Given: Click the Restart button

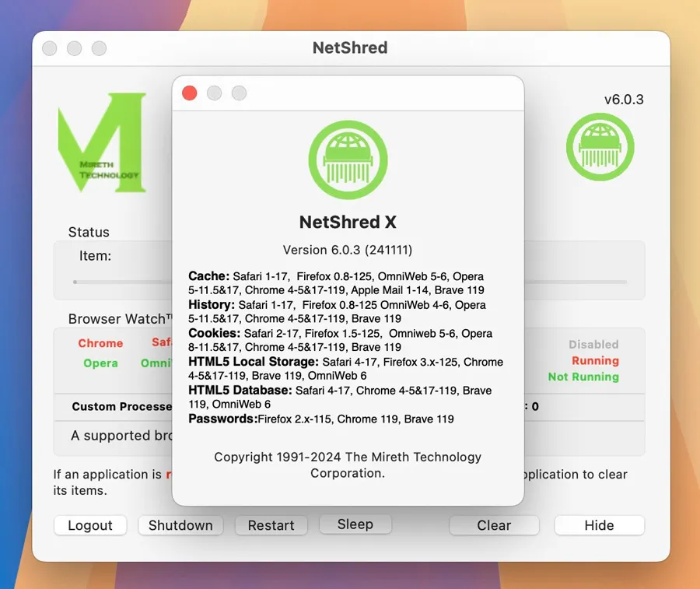Looking at the screenshot, I should pyautogui.click(x=271, y=525).
